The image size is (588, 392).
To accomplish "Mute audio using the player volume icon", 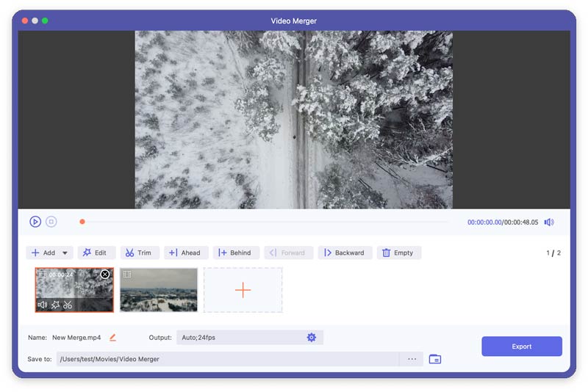I will click(x=549, y=222).
